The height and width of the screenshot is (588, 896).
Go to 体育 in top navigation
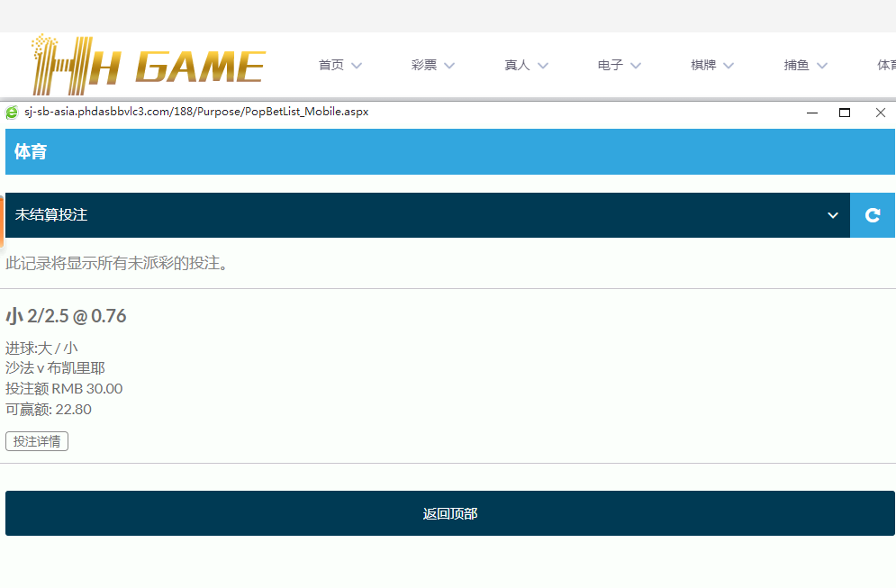coord(885,66)
